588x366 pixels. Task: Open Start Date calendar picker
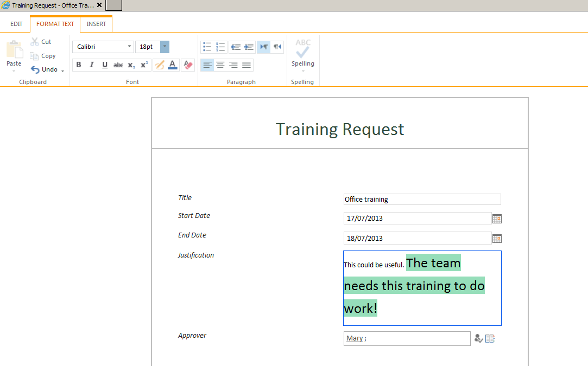click(x=497, y=219)
